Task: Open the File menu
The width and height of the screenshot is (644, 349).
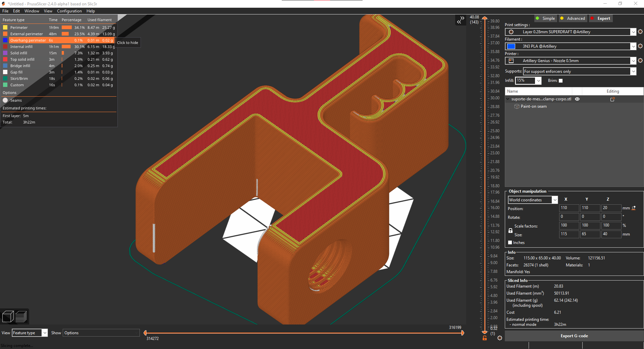Action: pyautogui.click(x=5, y=11)
